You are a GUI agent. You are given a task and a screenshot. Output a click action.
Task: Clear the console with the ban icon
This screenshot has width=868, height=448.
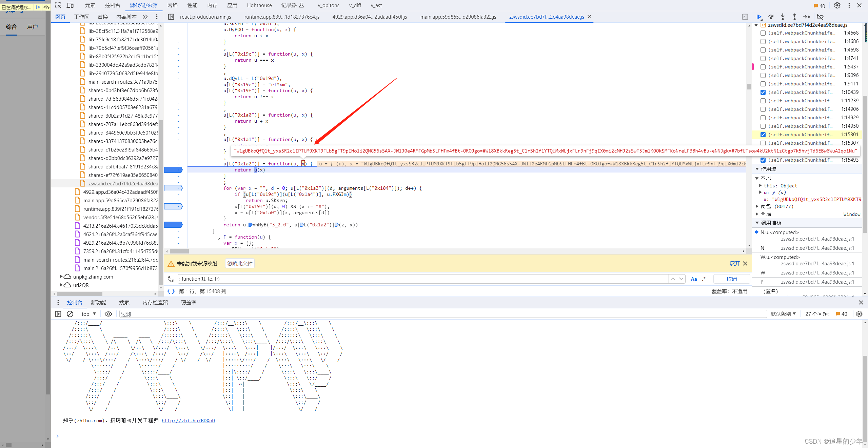(70, 314)
